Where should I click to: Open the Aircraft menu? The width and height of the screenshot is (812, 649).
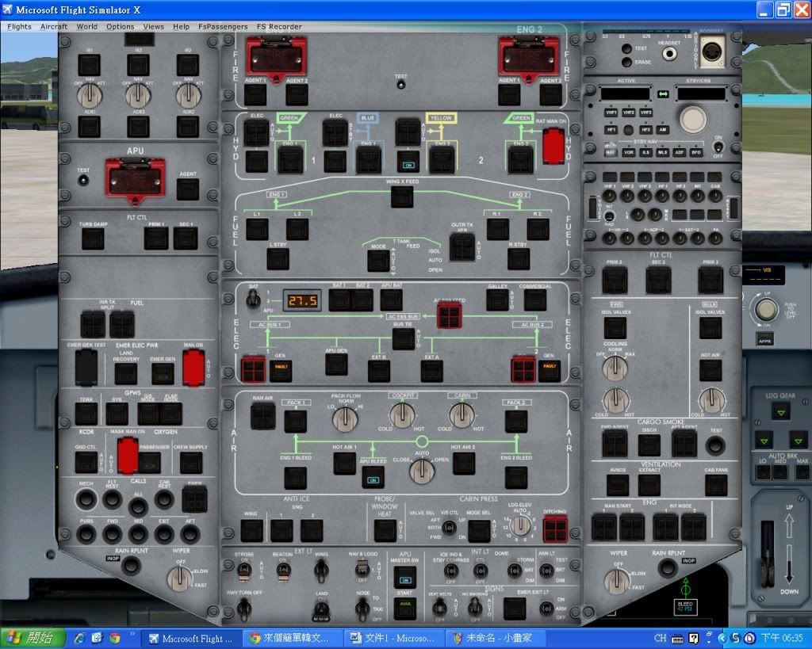[54, 26]
